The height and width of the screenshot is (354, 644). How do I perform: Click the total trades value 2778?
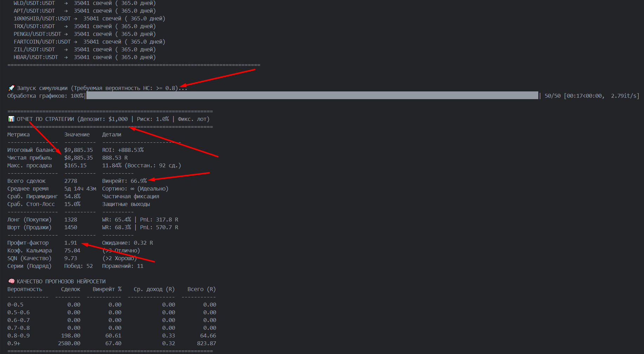point(71,181)
